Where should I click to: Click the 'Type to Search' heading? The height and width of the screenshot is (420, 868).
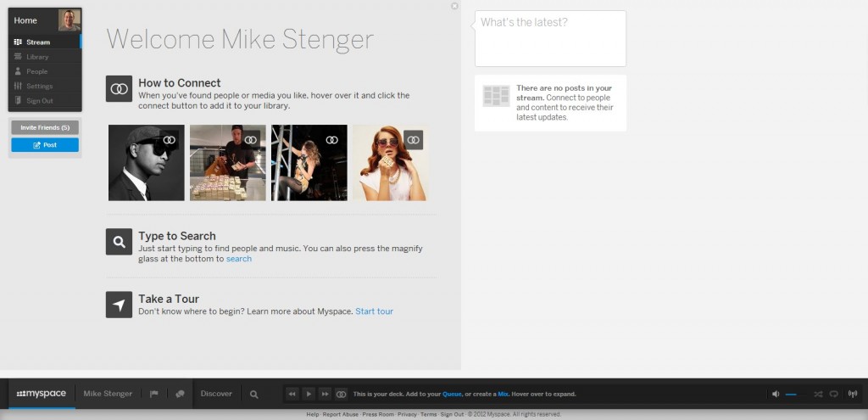click(x=177, y=236)
